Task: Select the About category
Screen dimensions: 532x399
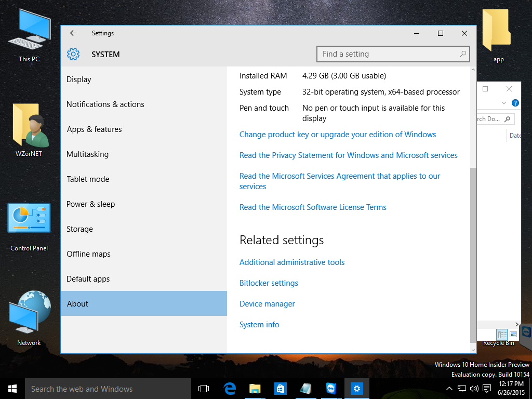Action: [x=143, y=303]
